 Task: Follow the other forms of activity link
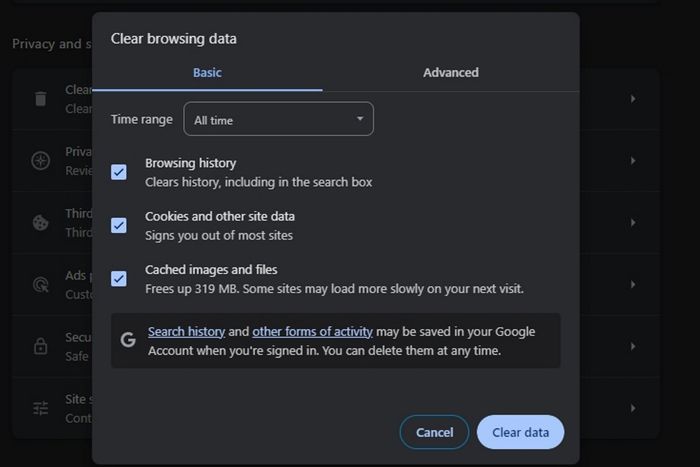tap(312, 331)
